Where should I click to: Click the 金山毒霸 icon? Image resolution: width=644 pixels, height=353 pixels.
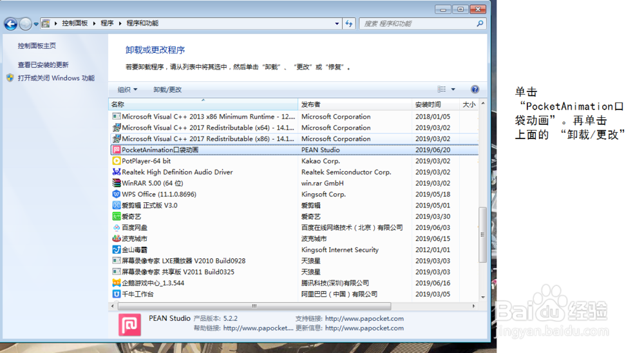117,250
